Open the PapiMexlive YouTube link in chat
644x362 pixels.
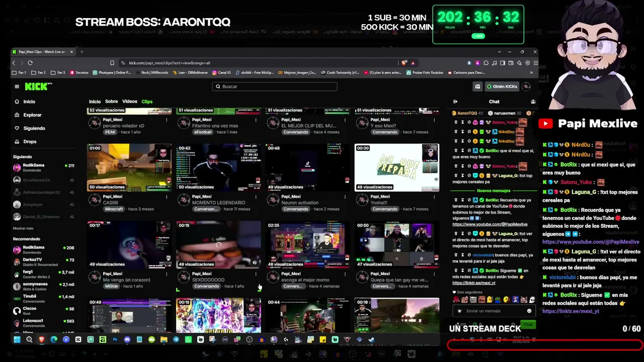click(490, 224)
